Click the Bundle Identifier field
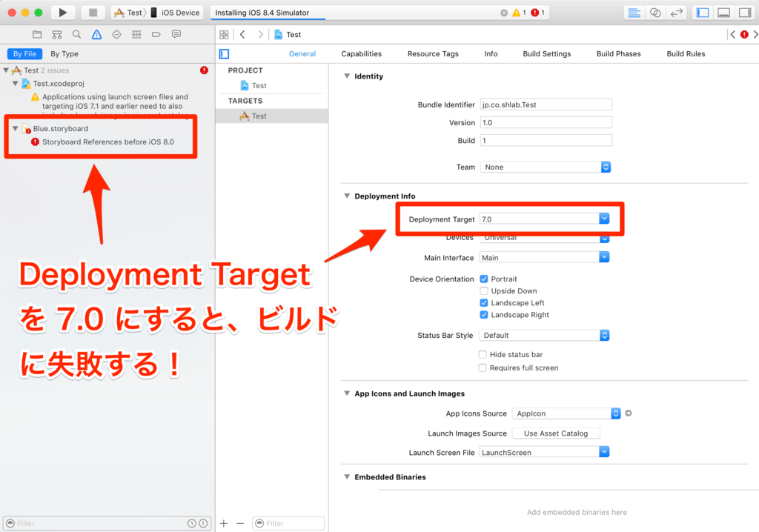 546,104
